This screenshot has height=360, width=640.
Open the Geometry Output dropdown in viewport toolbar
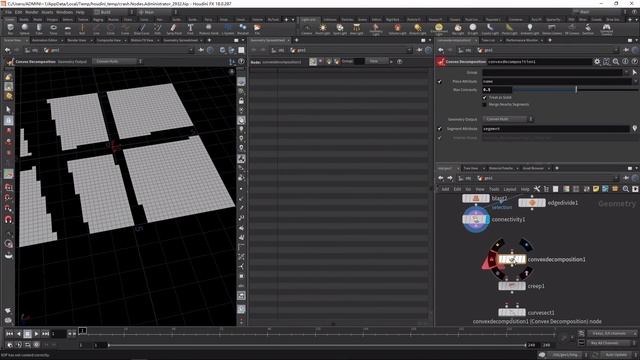[118, 62]
